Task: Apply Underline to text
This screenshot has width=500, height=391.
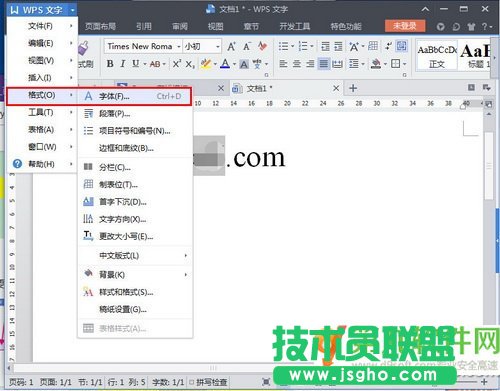Action: tap(135, 63)
